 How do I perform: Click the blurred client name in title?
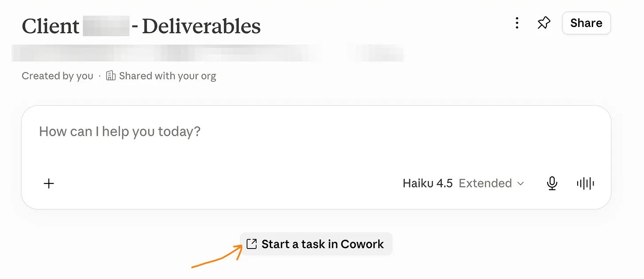(x=106, y=26)
